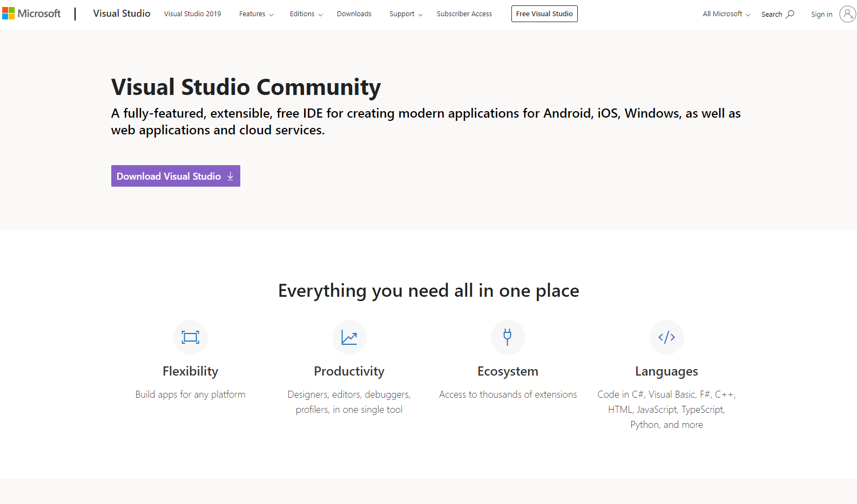Click the Productivity heading
857x504 pixels.
coord(349,371)
